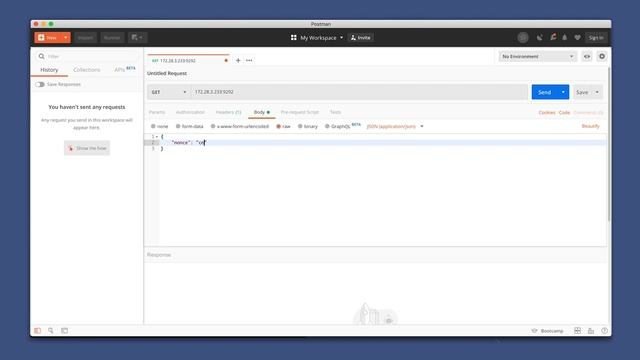Open Manage Environments gear icon
640x360 pixels.
click(602, 56)
